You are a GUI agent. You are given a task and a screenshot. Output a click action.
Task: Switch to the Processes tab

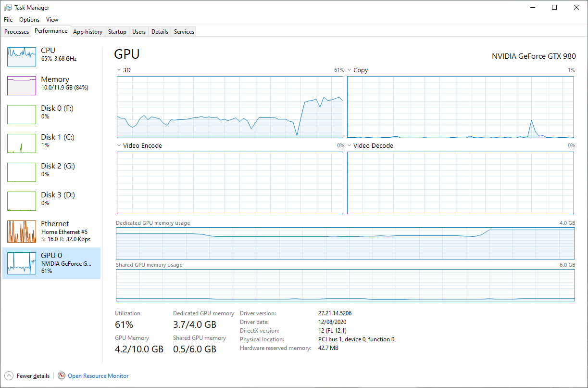tap(17, 32)
